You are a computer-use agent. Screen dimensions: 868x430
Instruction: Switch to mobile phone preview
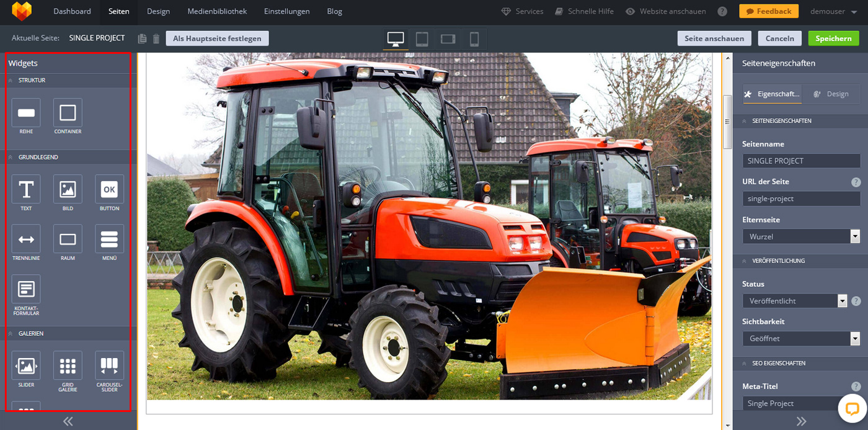[x=474, y=39]
